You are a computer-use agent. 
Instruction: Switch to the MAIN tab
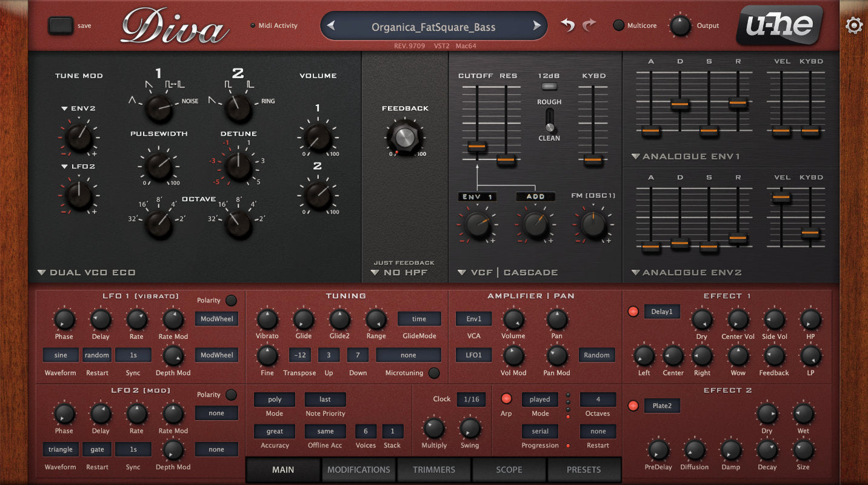point(283,470)
